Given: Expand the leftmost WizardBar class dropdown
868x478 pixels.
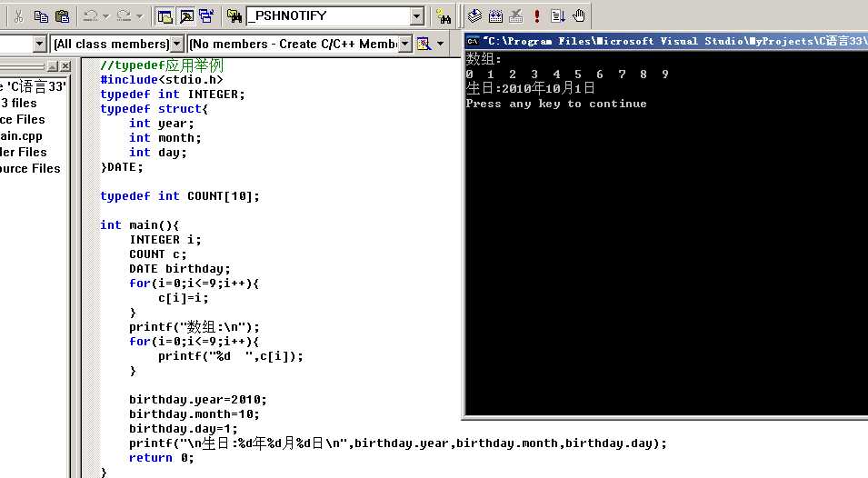Looking at the screenshot, I should (x=39, y=44).
